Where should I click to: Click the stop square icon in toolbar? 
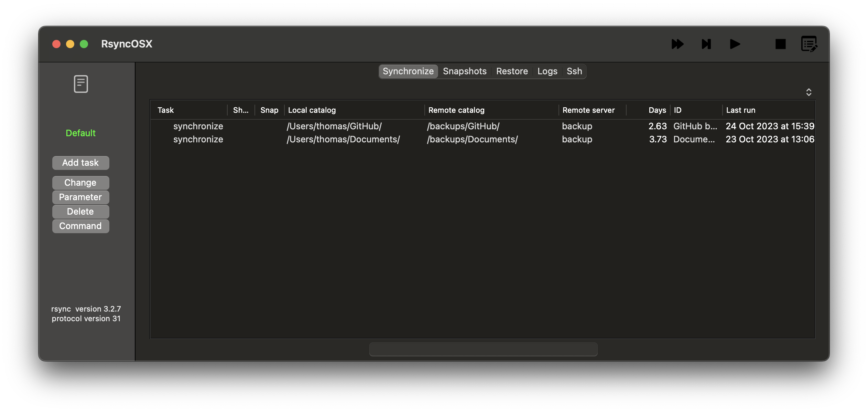[780, 44]
